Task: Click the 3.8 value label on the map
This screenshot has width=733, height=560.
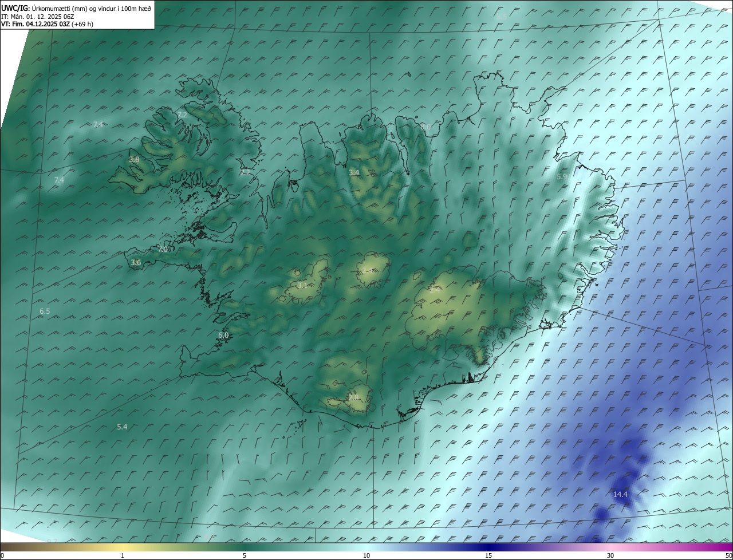Action: [x=134, y=160]
